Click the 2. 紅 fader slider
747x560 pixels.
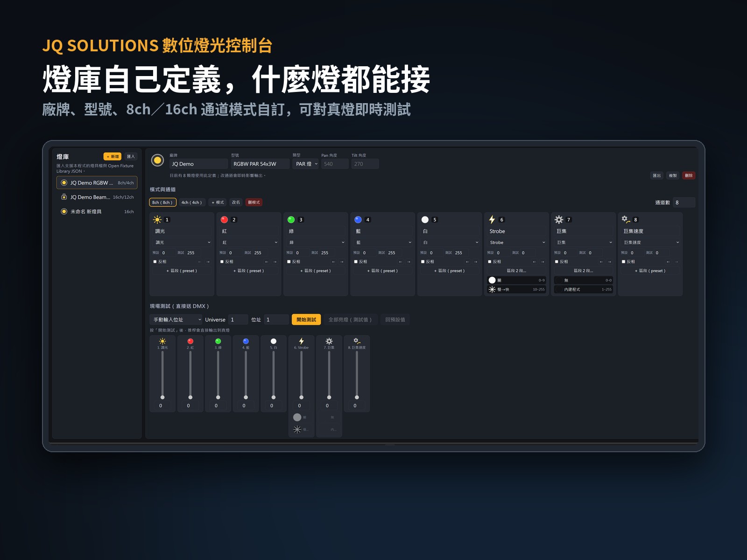(190, 375)
